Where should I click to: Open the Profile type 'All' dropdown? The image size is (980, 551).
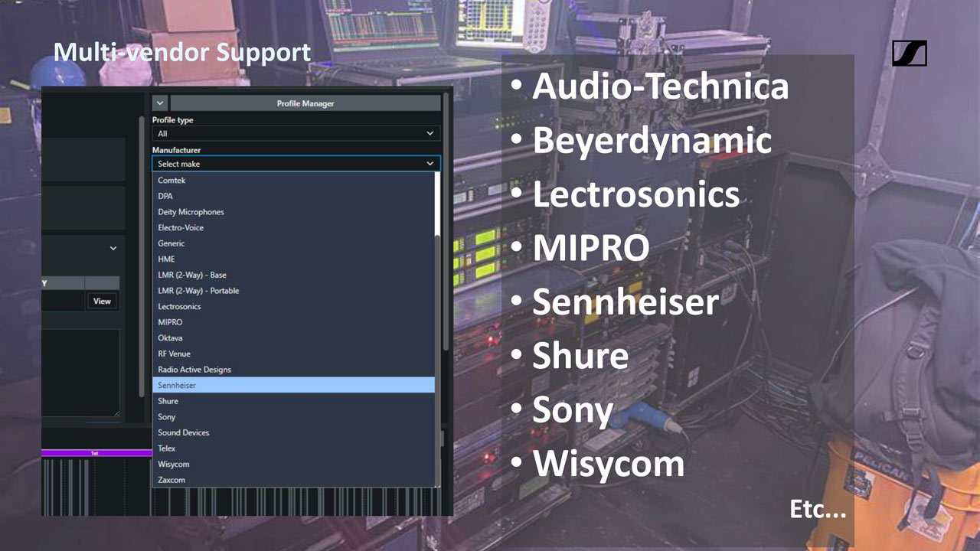296,133
